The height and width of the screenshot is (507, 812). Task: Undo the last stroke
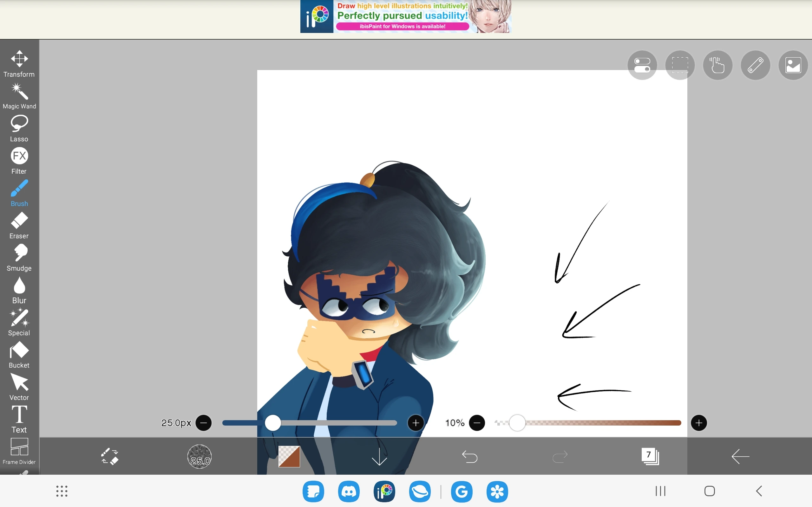coord(469,456)
